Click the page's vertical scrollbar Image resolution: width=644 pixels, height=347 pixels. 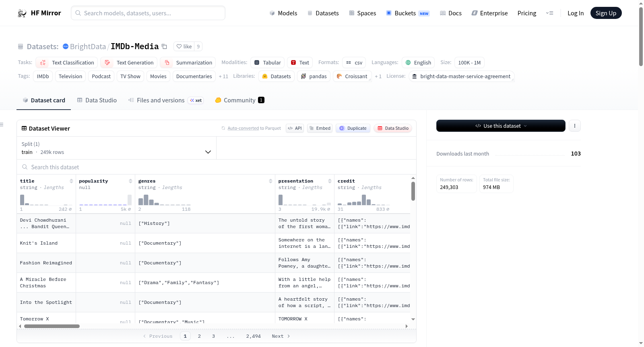tap(641, 37)
